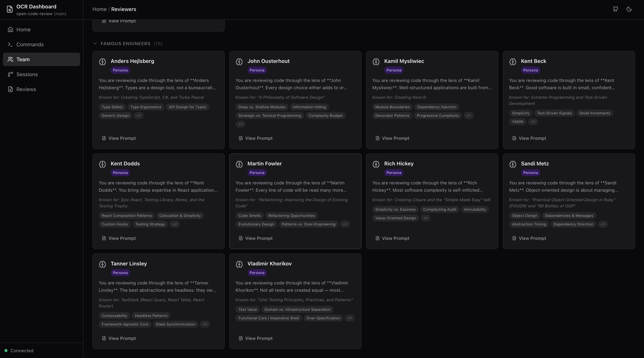Viewport: 644px width, 358px height.
Task: Click the OCR Dashboard logo icon
Action: tap(10, 9)
